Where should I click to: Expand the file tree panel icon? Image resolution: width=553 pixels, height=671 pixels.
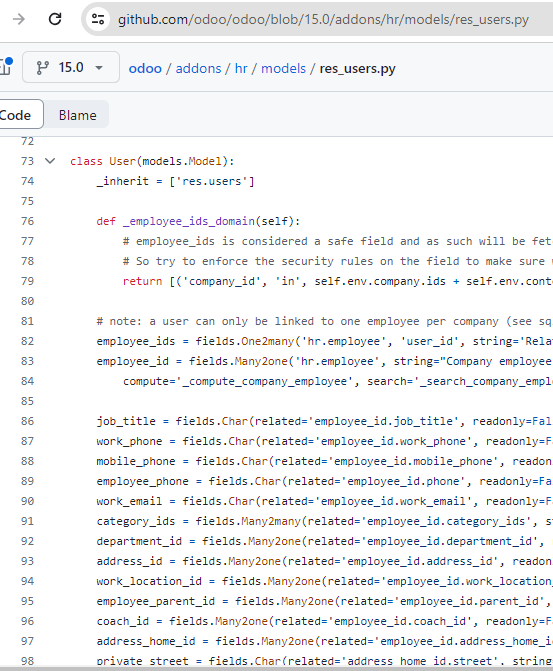[5, 67]
